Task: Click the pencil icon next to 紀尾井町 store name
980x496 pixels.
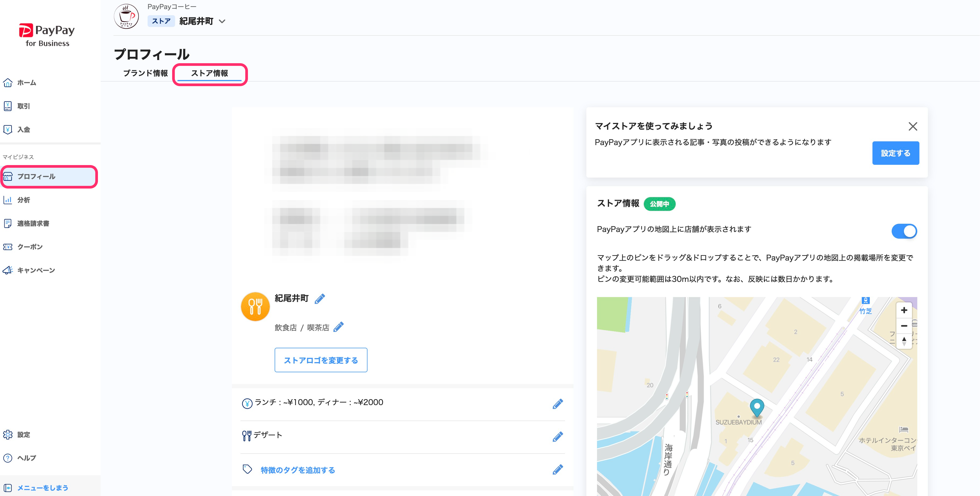Action: (319, 299)
